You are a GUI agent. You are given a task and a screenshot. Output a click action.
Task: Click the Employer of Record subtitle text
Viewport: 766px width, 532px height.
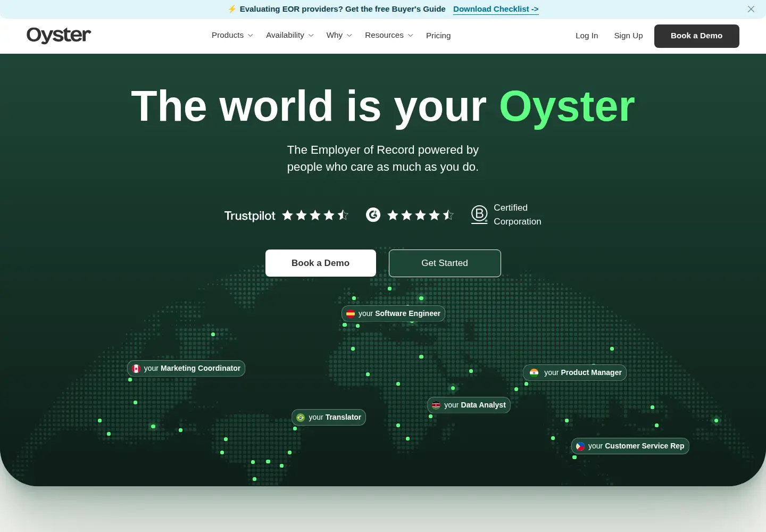(x=383, y=158)
